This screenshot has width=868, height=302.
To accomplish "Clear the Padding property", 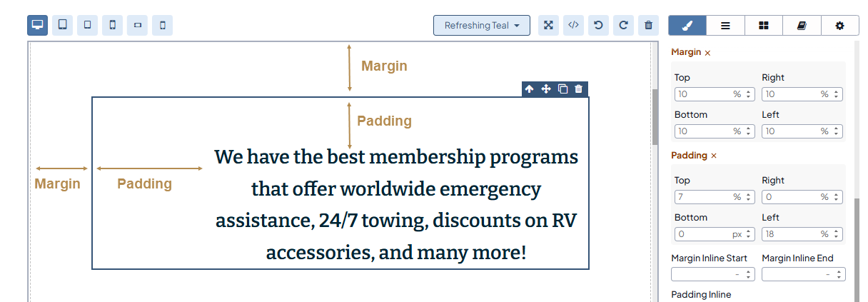I will point(713,156).
